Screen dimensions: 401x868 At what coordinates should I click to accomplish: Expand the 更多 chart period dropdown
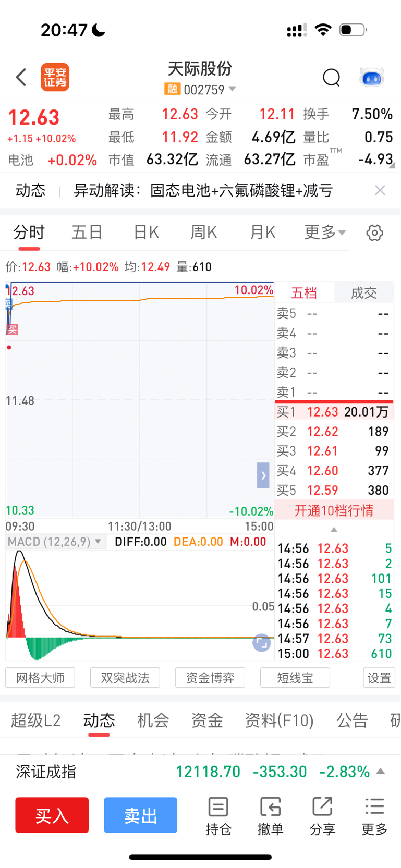(325, 233)
